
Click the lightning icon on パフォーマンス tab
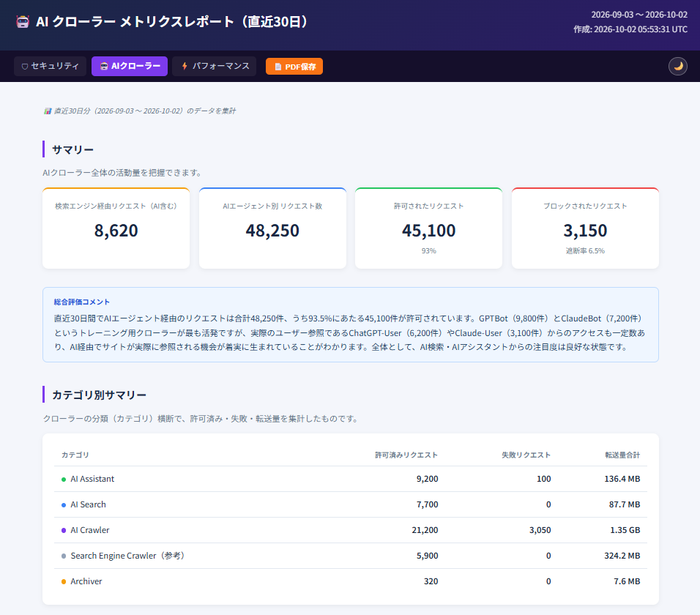[185, 66]
